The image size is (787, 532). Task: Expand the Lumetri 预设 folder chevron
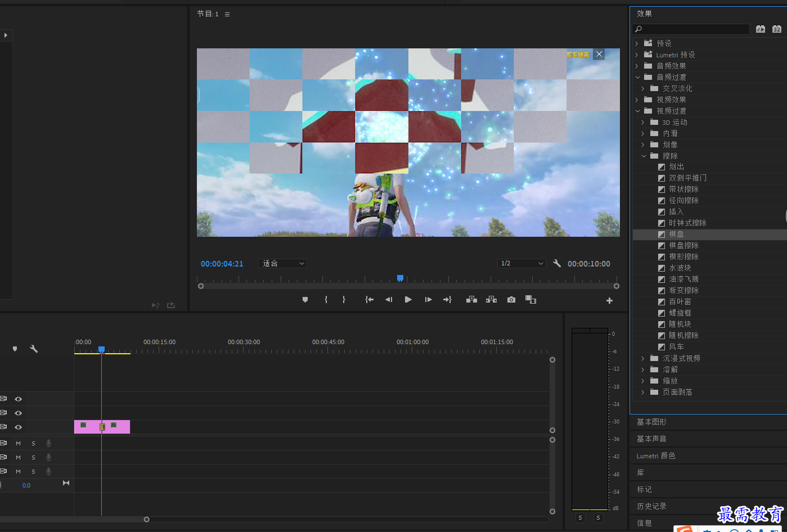(x=637, y=55)
